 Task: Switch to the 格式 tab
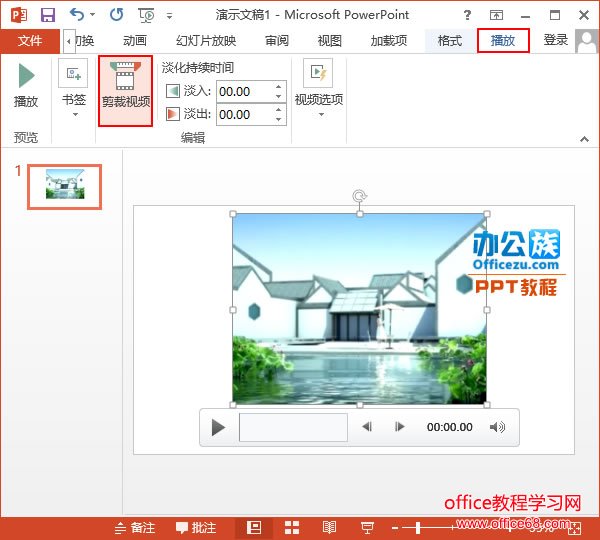(450, 41)
